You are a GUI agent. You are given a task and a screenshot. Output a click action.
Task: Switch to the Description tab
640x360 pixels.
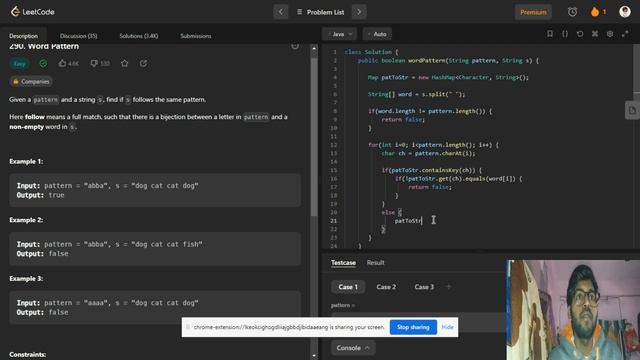(23, 36)
